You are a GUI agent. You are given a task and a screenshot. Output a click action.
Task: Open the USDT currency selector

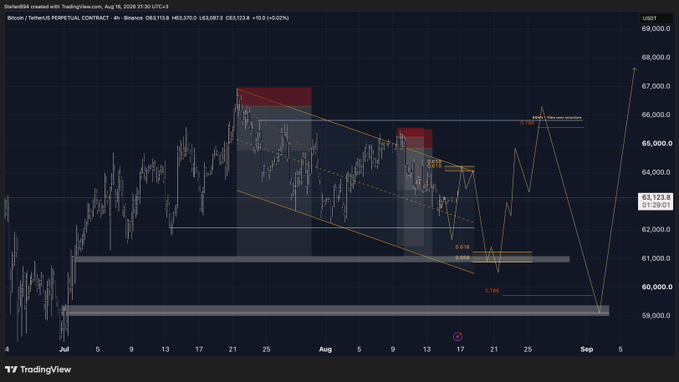pos(650,18)
